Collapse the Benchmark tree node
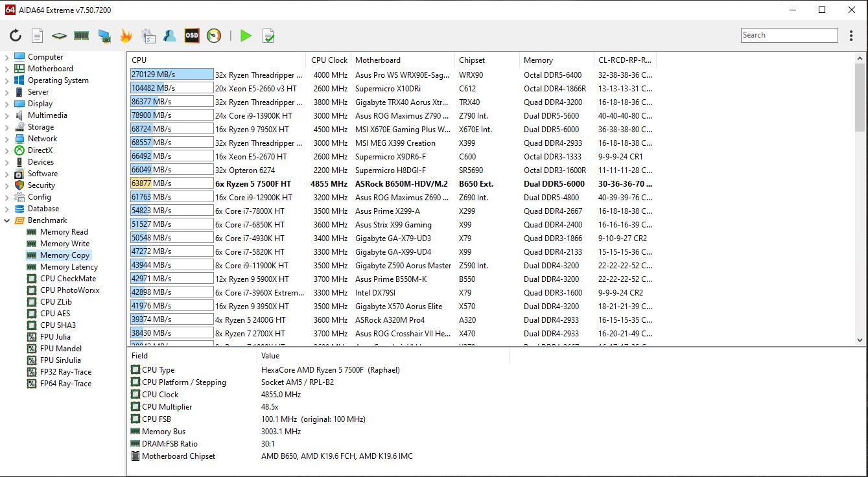This screenshot has width=868, height=477. [6, 220]
